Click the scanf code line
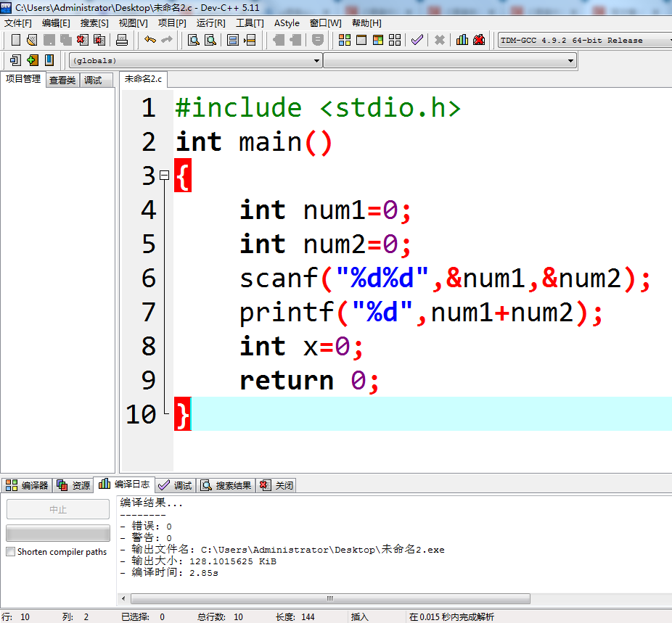 445,279
